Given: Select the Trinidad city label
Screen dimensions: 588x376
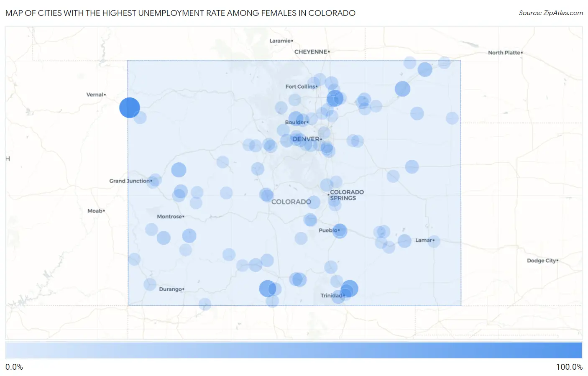Looking at the screenshot, I should tap(332, 295).
